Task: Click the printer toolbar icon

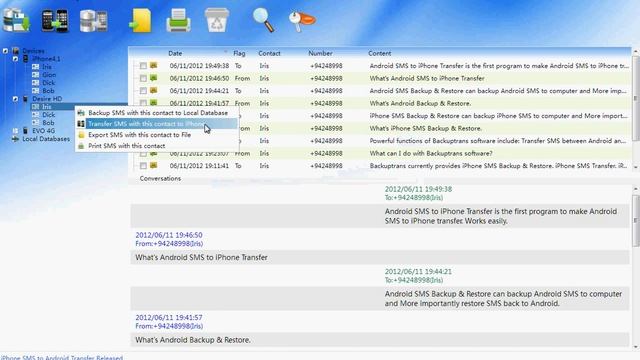Action: [x=178, y=20]
